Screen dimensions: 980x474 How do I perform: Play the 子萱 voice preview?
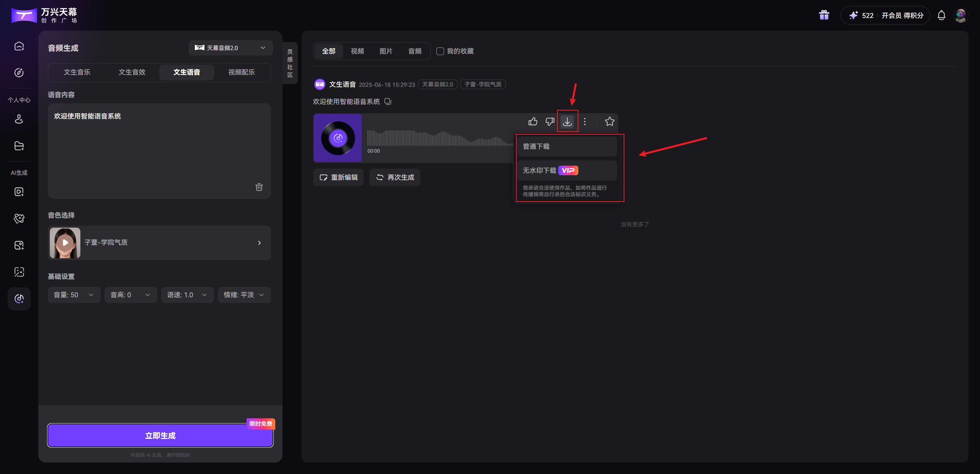(x=65, y=243)
